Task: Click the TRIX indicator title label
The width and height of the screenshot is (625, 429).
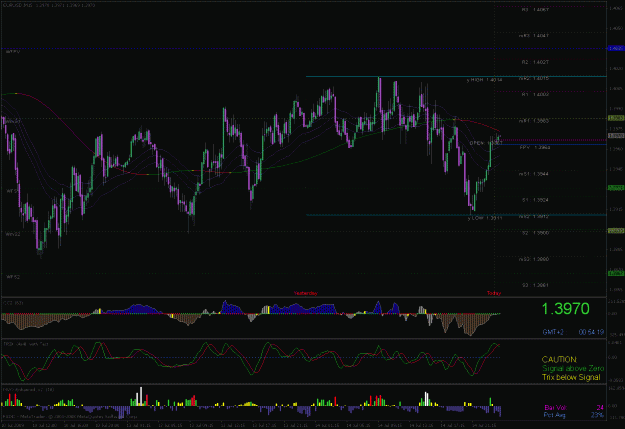Action: pos(26,344)
